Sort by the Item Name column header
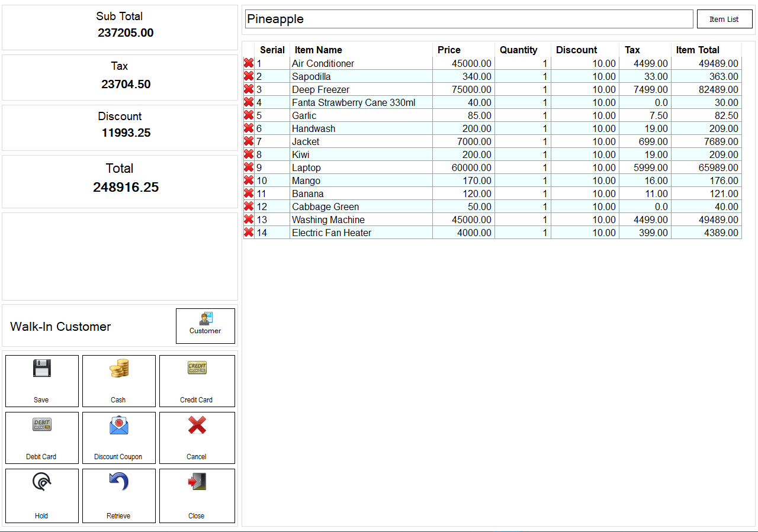Image resolution: width=758 pixels, height=532 pixels. pos(361,50)
